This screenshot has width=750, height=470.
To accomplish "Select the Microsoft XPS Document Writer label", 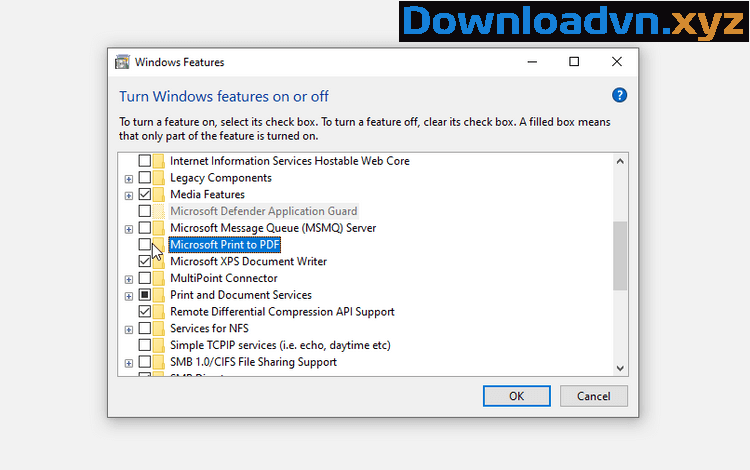I will pyautogui.click(x=249, y=262).
